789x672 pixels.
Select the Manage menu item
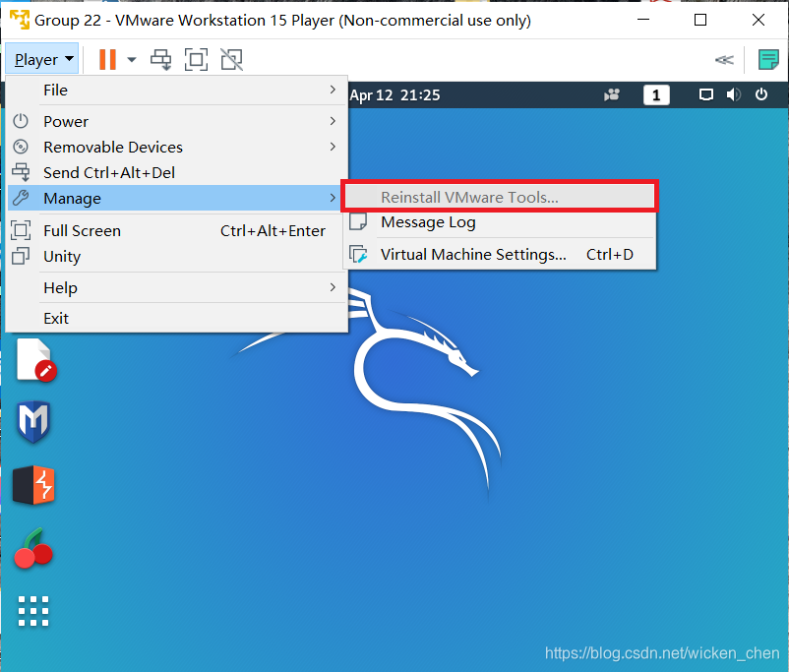(x=177, y=198)
